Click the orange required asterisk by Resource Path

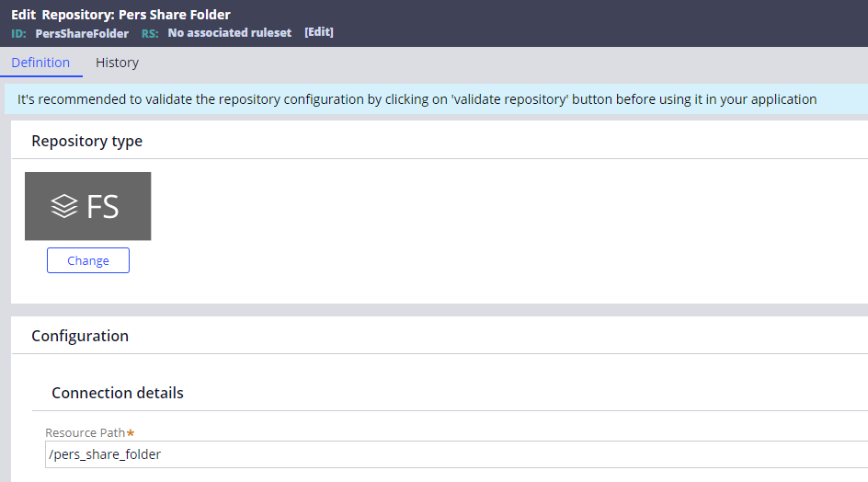(131, 432)
